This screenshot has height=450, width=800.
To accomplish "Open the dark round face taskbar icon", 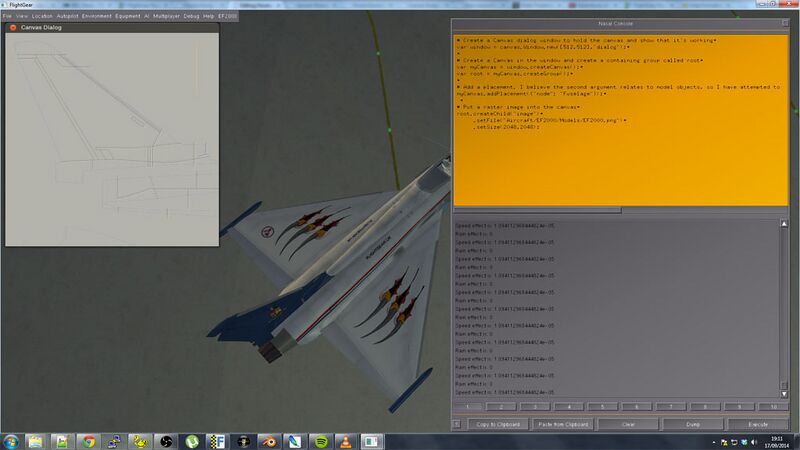I will (x=243, y=441).
